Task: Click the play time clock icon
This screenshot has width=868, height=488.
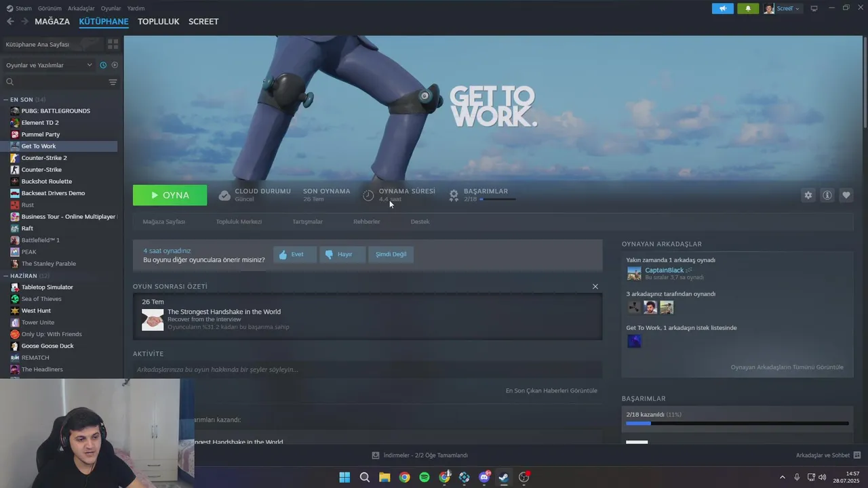Action: [x=368, y=195]
